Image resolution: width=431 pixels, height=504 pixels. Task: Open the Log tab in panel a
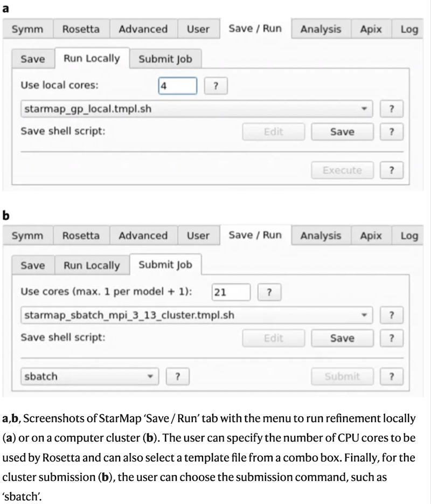(x=409, y=29)
